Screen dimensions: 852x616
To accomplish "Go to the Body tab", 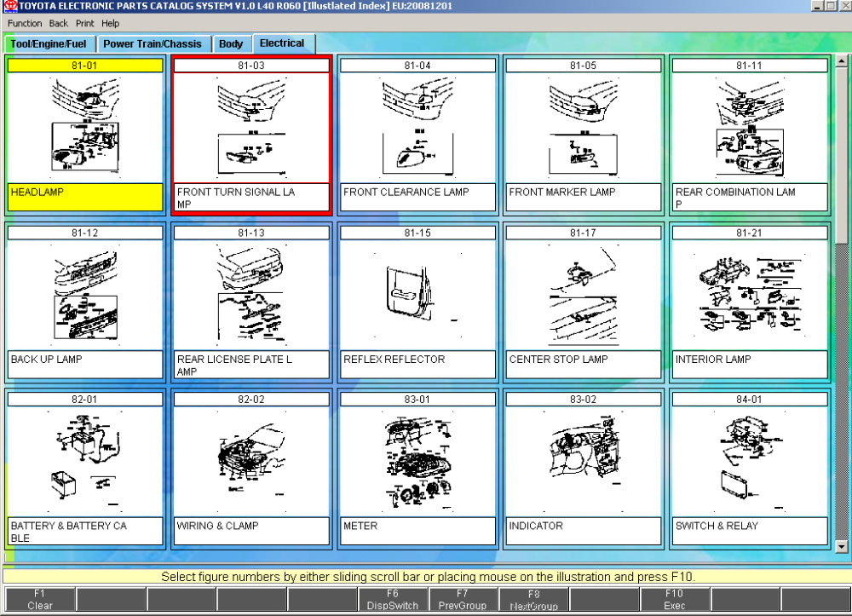I will click(230, 44).
